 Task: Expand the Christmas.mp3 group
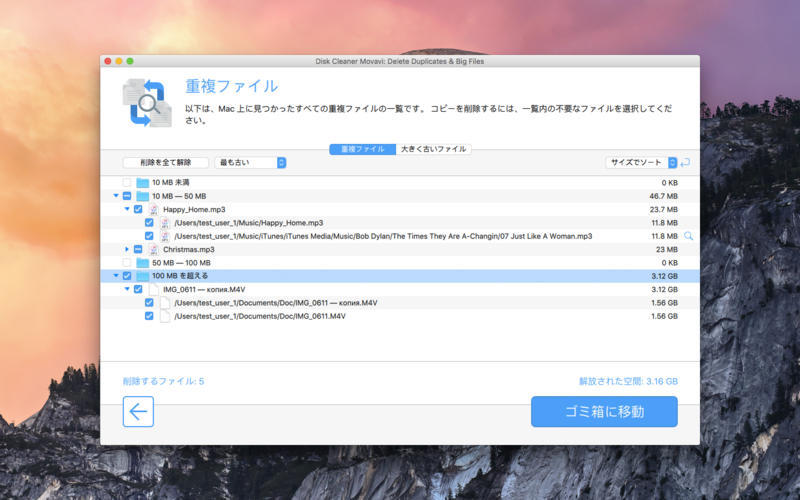click(x=127, y=249)
